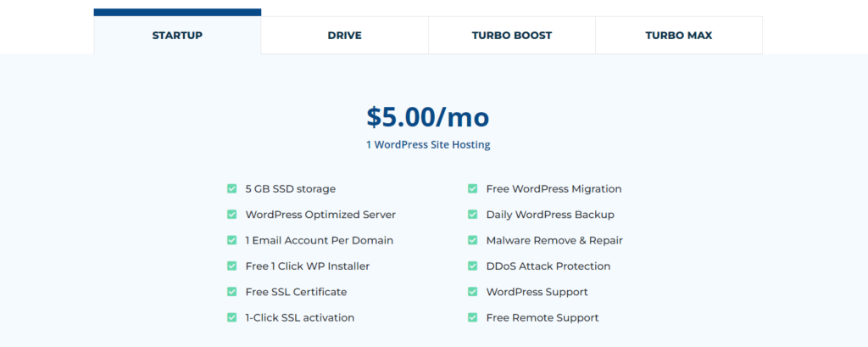Click the '1-Click SSL activation' feature text
868x347 pixels.
(x=300, y=317)
